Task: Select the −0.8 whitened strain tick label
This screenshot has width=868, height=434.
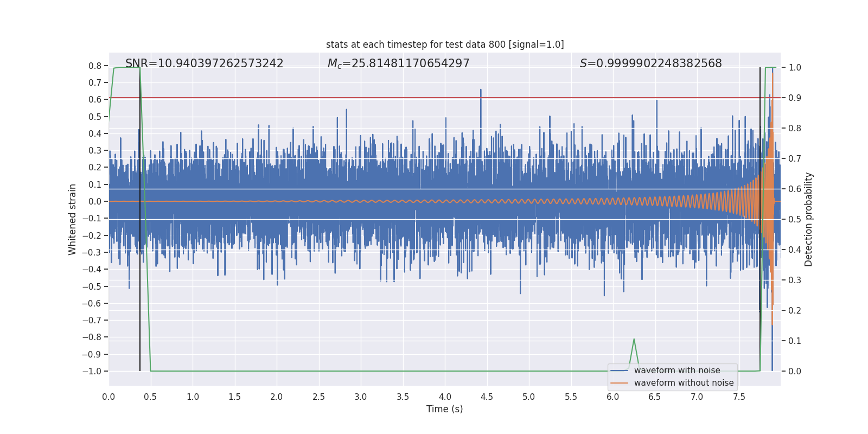Action: tap(92, 337)
